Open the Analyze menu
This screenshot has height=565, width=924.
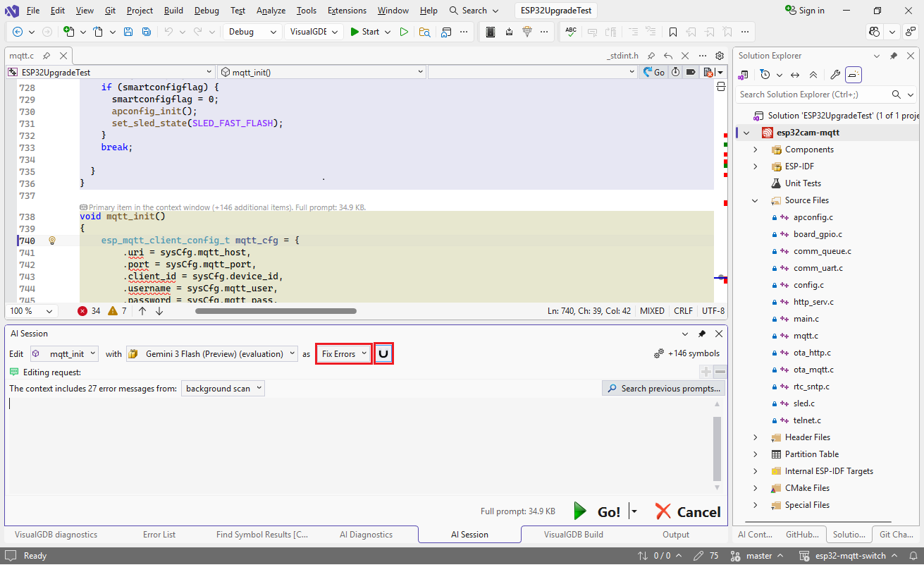click(x=271, y=11)
